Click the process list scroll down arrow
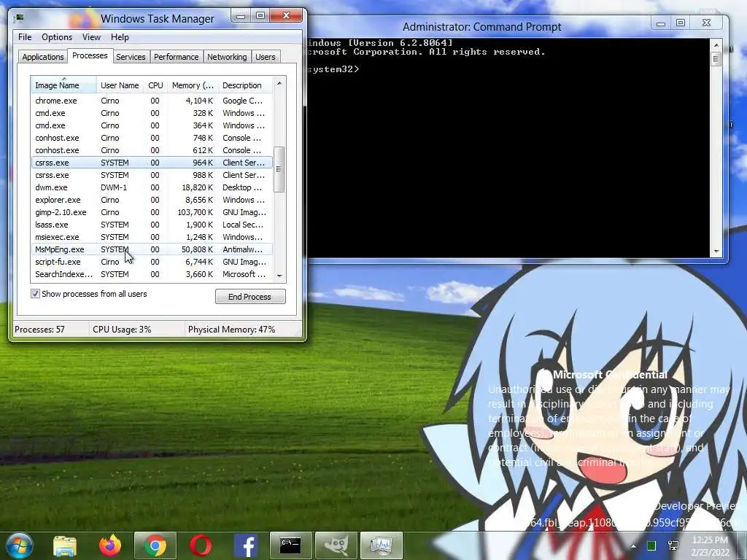Screen dimensions: 747x560 (279, 276)
